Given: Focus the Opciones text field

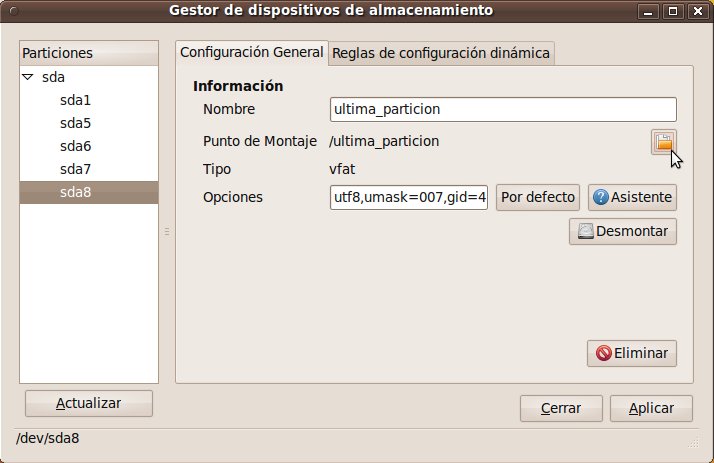Looking at the screenshot, I should (x=409, y=197).
